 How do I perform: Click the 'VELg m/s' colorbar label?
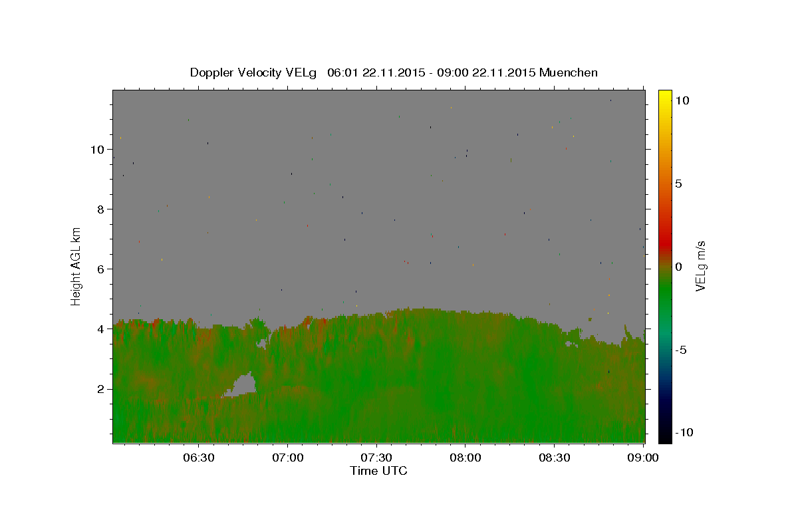pos(700,267)
